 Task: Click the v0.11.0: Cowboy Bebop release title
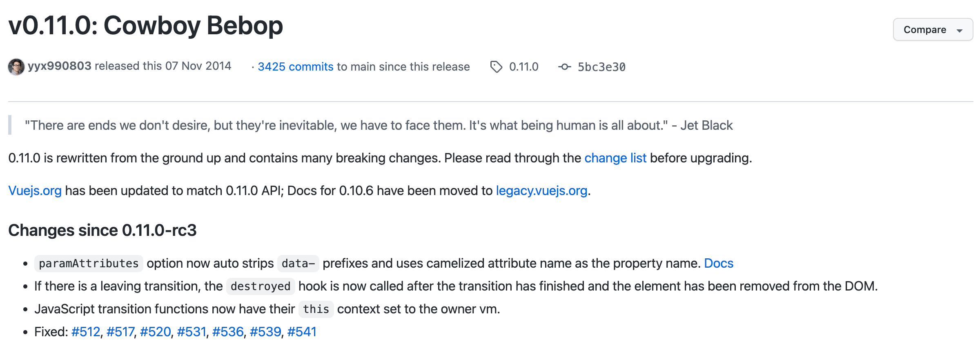point(145,25)
